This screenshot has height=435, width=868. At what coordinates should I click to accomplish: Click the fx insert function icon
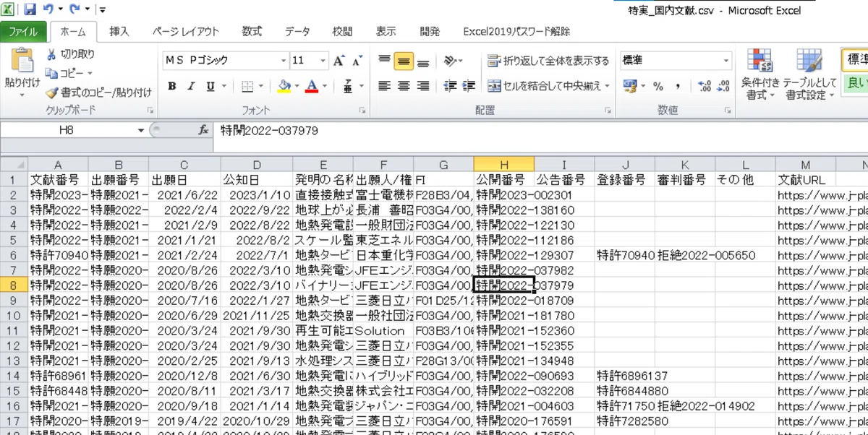(204, 130)
